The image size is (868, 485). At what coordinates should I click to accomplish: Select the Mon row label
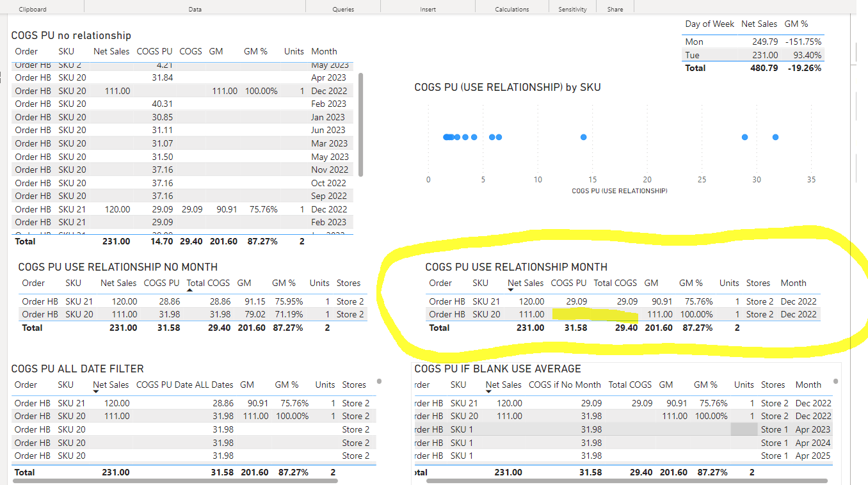pos(694,42)
